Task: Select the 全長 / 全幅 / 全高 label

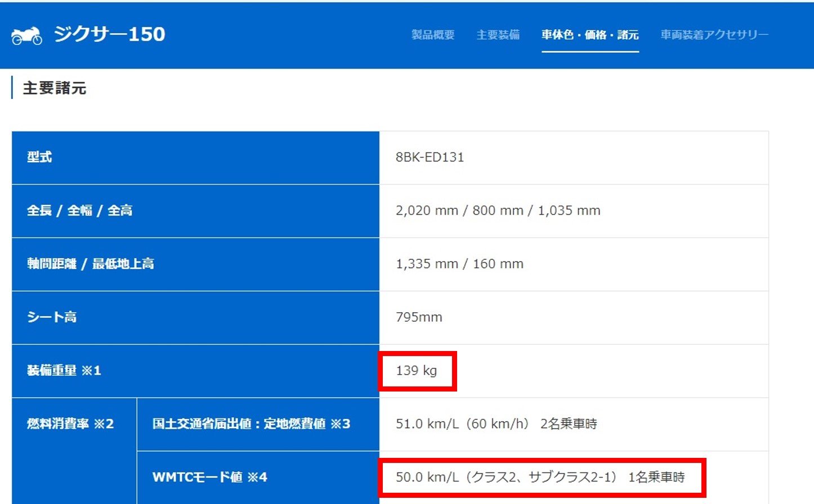Action: [x=80, y=210]
